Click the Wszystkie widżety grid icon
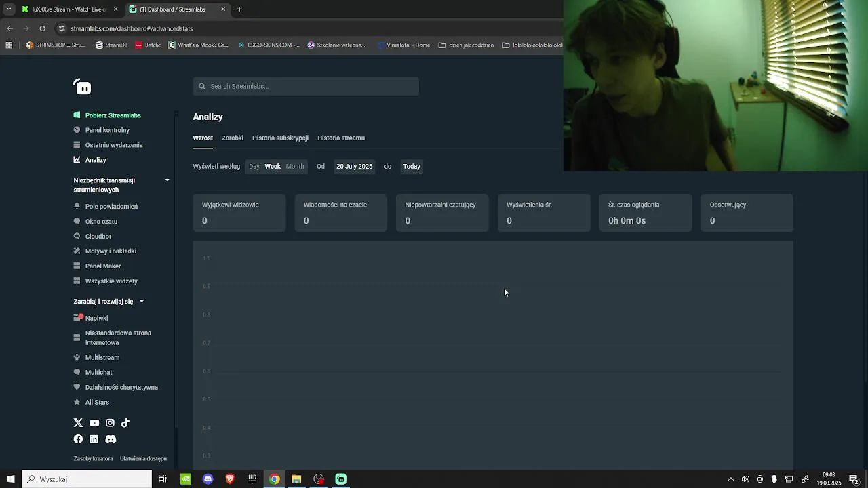868x488 pixels. 77,281
